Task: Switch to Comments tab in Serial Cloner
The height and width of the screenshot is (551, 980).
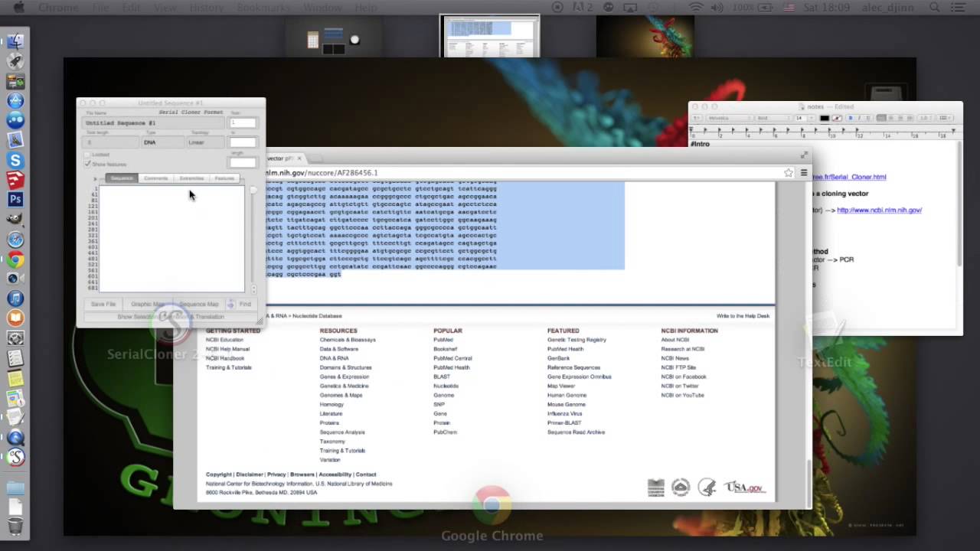Action: pyautogui.click(x=155, y=178)
